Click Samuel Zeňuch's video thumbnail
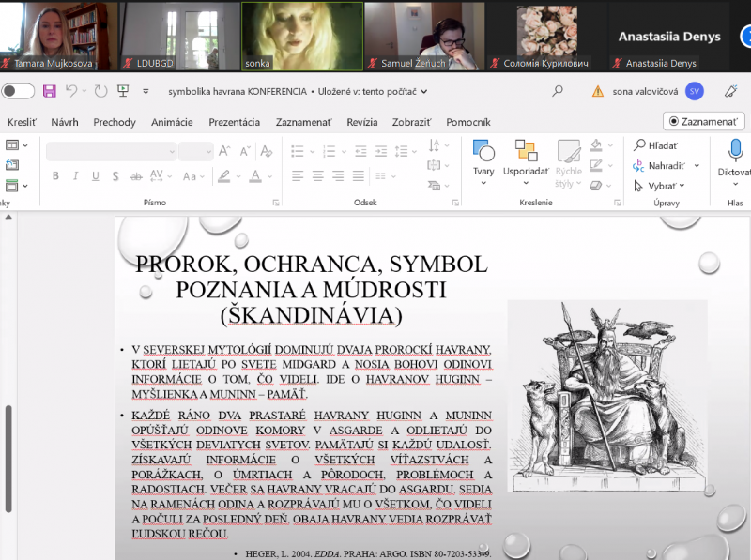Viewport: 751px width, 560px height. coord(423,36)
